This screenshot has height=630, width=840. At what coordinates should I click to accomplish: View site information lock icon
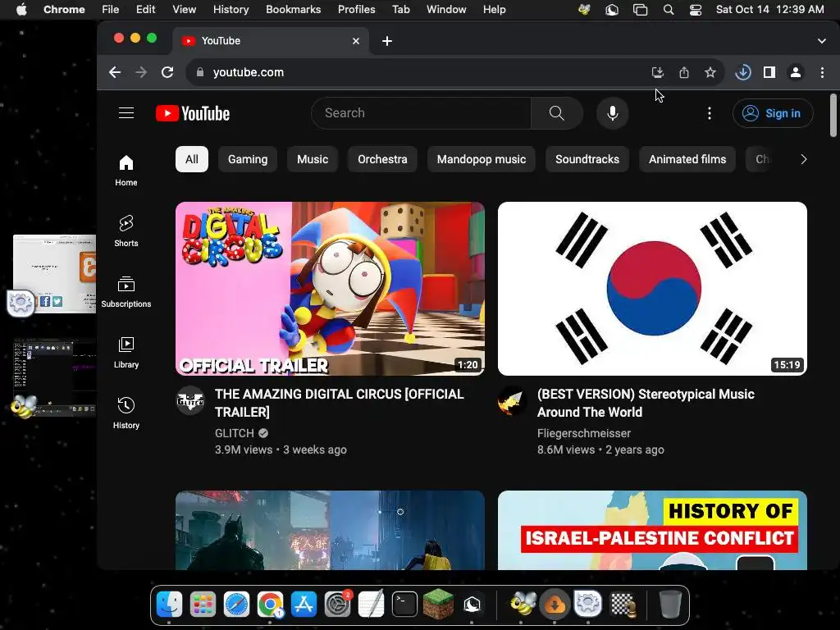[x=200, y=72]
